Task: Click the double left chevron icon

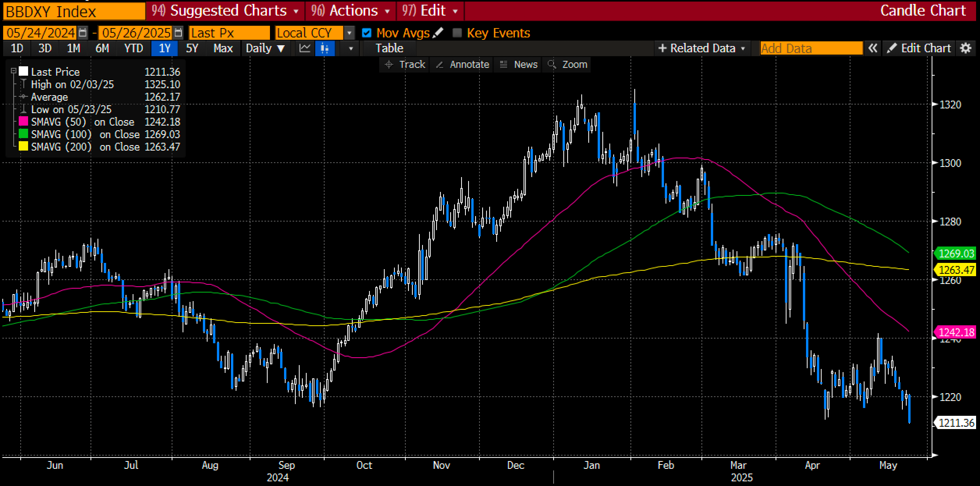Action: pyautogui.click(x=873, y=48)
